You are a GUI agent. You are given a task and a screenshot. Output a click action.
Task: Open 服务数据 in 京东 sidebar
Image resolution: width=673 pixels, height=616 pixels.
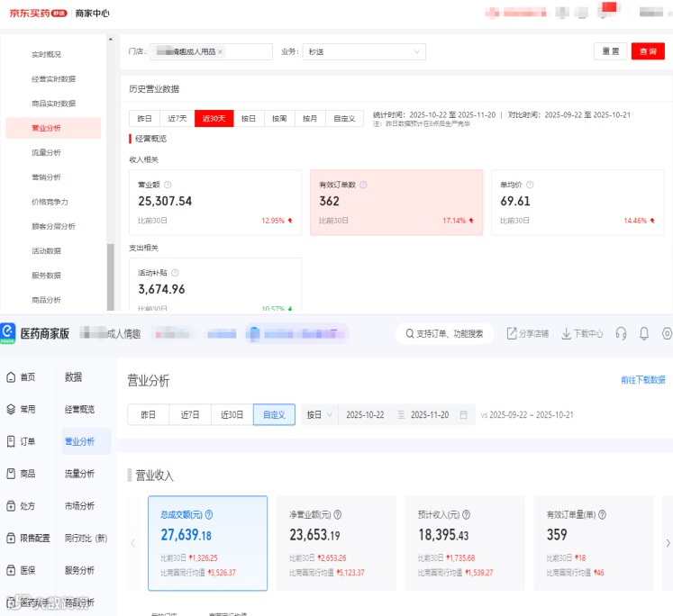(46, 275)
